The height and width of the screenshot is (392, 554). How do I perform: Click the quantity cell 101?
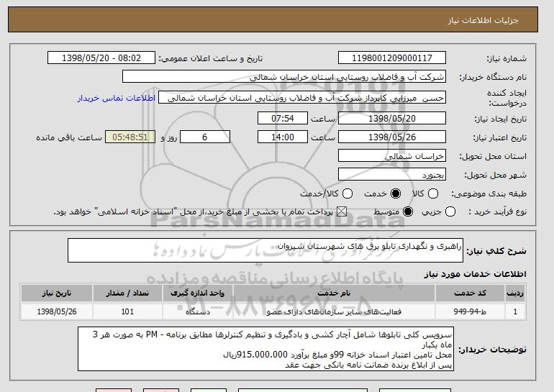click(x=127, y=311)
